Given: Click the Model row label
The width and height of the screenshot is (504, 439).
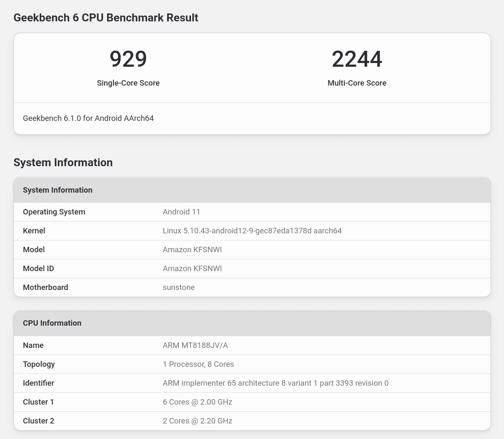Looking at the screenshot, I should click(x=34, y=250).
